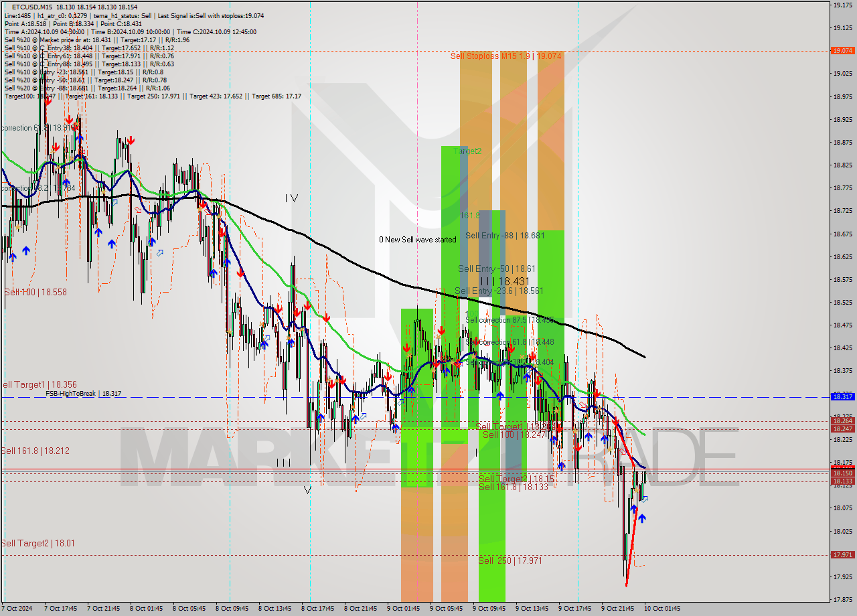Click the 'Sell Stoploss M15 1.9 | 19.074' label
This screenshot has height=616, width=857.
tap(505, 56)
